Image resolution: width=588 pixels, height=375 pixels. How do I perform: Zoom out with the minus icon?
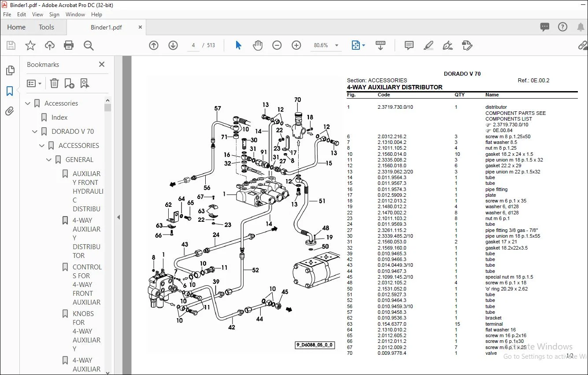coord(277,45)
